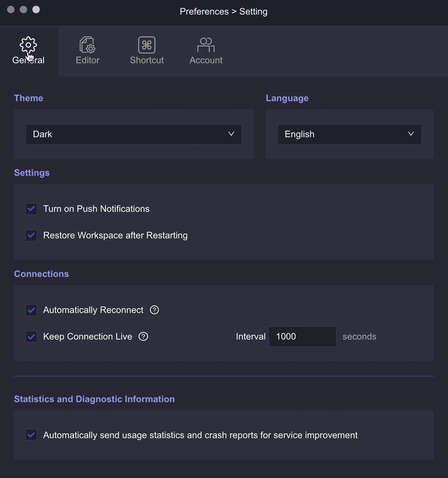Uncheck Restore Workspace after Restarting
This screenshot has height=478, width=448.
[31, 235]
